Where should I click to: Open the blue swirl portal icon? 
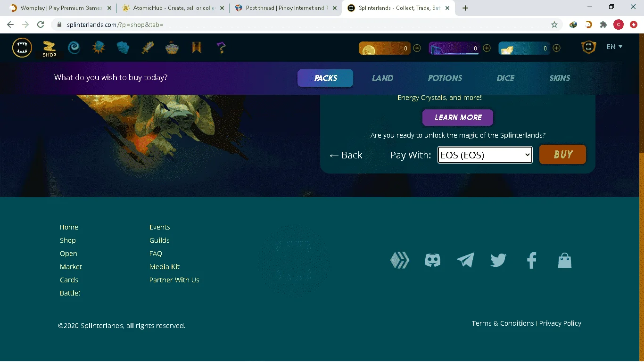click(74, 48)
